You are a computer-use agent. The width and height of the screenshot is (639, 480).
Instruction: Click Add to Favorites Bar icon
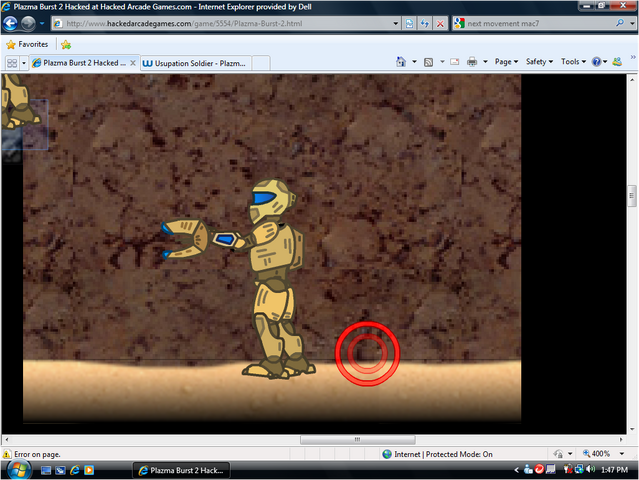[66, 44]
